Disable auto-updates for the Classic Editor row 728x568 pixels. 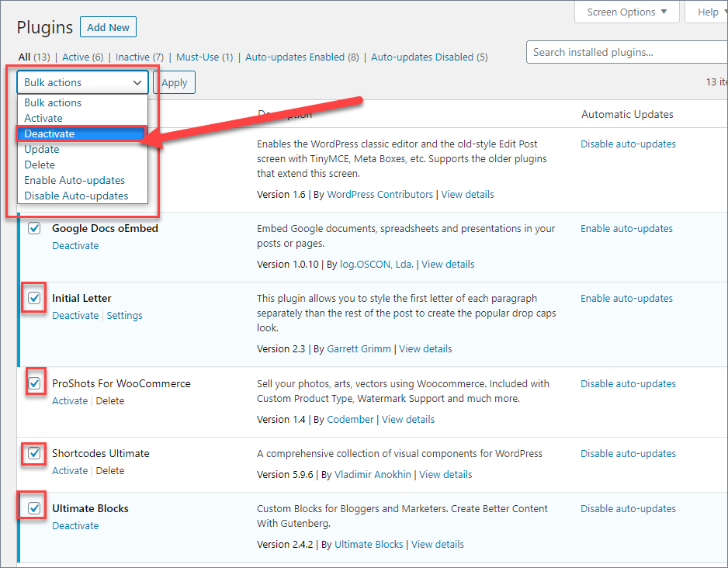tap(628, 144)
